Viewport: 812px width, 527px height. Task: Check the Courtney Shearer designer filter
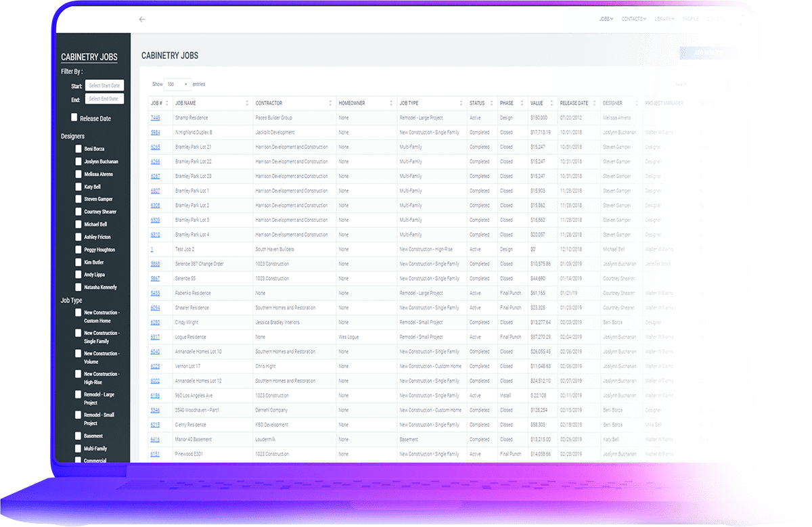point(78,212)
